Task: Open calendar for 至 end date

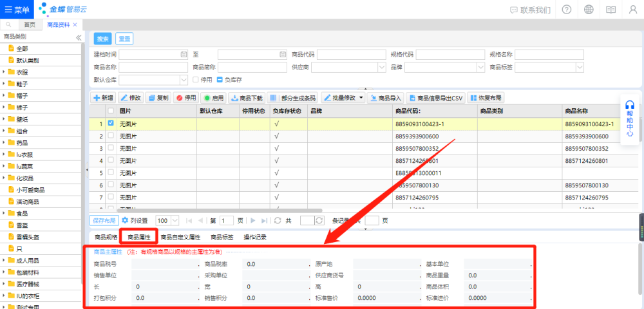Action: (283, 55)
